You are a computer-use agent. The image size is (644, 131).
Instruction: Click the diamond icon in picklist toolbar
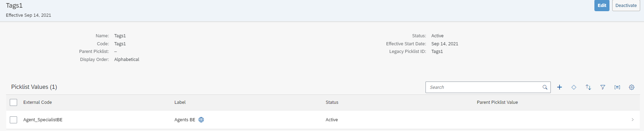[x=574, y=87]
